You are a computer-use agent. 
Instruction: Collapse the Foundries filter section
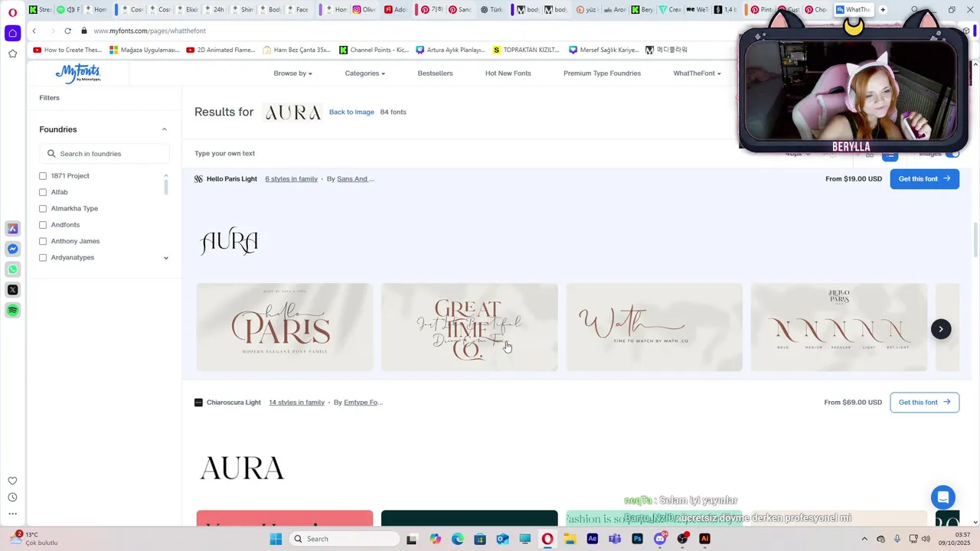164,129
